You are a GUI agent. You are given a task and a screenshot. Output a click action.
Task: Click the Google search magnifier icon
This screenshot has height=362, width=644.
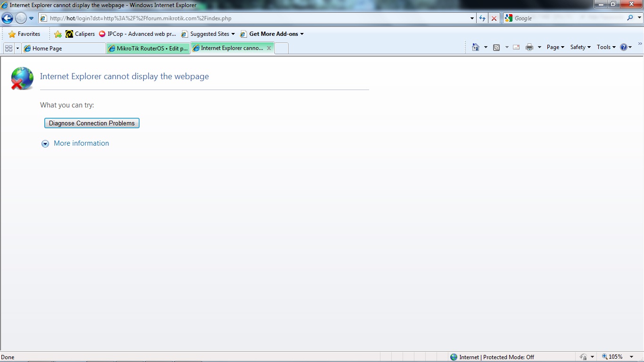[630, 18]
